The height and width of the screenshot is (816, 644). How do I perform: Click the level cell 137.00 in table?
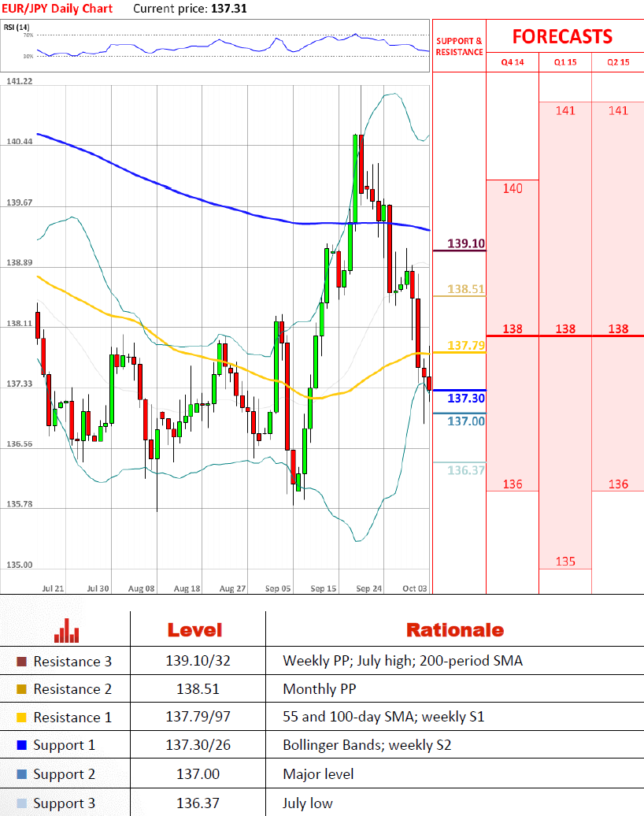pyautogui.click(x=198, y=773)
